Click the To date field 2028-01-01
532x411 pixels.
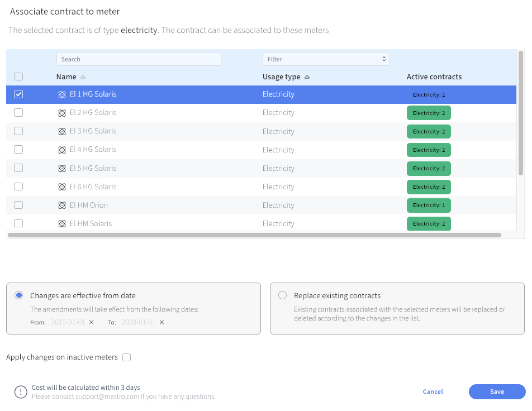139,322
